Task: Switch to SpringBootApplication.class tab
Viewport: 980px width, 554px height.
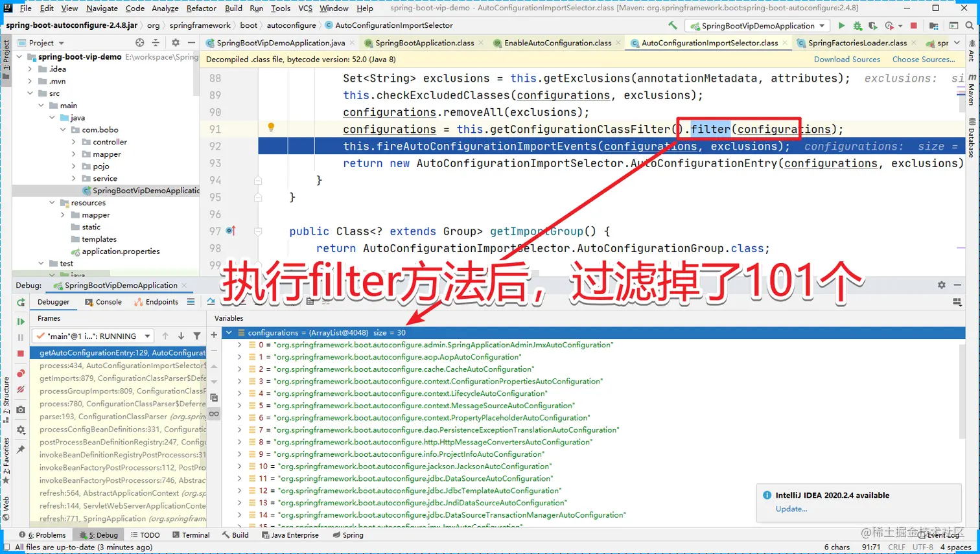Action: (424, 43)
